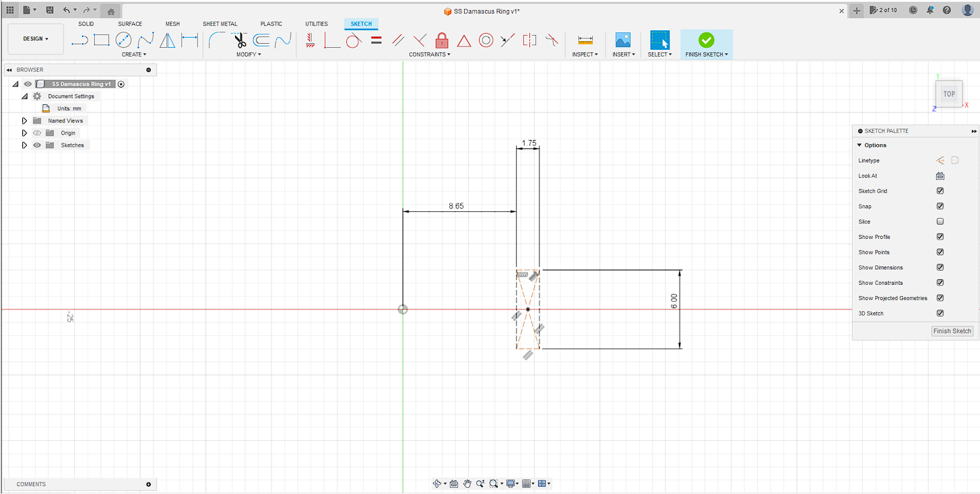Image resolution: width=980 pixels, height=494 pixels.
Task: Select the Trim scissors tool
Action: point(240,40)
